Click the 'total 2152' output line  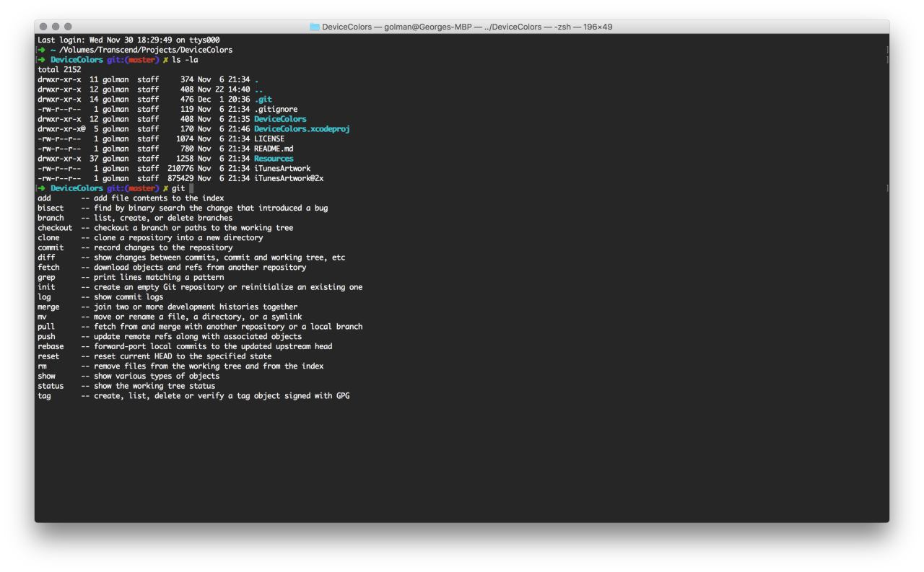(x=59, y=69)
